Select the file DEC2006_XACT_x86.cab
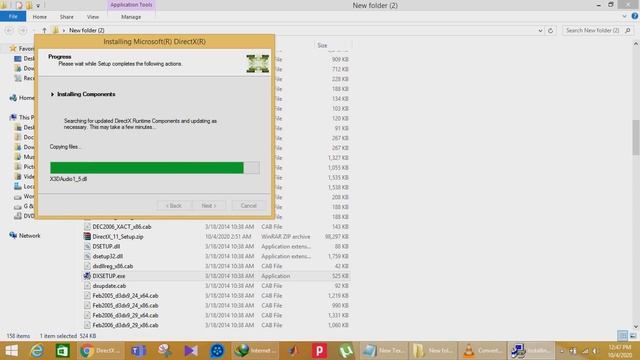Image resolution: width=640 pixels, height=360 pixels. [x=122, y=227]
